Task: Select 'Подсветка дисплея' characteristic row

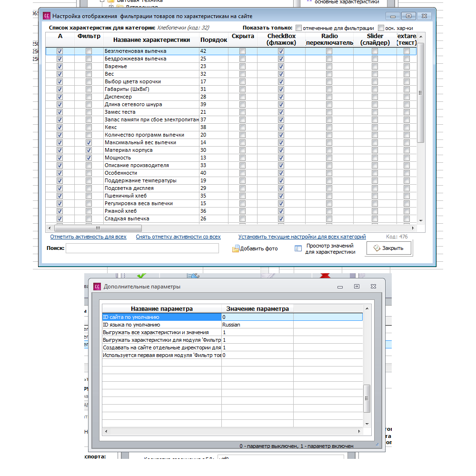Action: pyautogui.click(x=231, y=188)
